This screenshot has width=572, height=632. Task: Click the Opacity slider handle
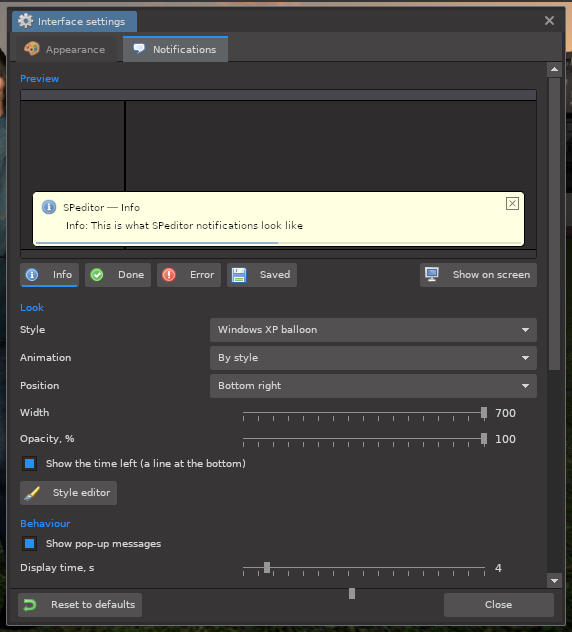[484, 439]
